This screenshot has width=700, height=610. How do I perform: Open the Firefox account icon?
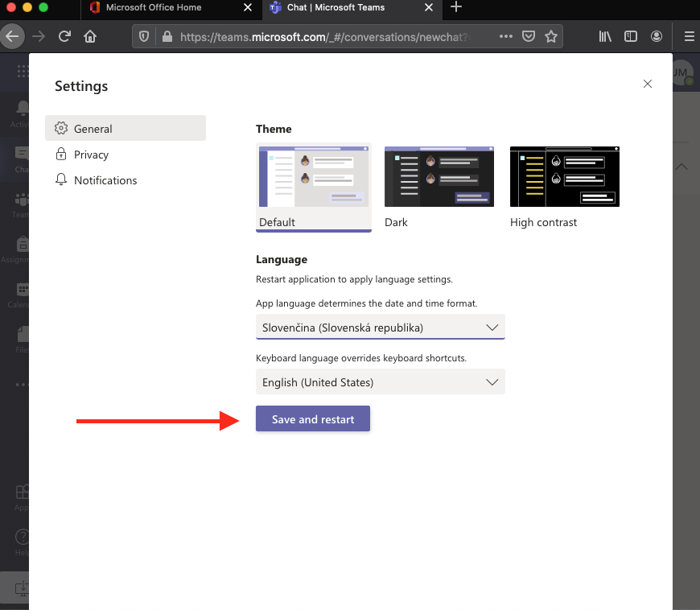657,36
